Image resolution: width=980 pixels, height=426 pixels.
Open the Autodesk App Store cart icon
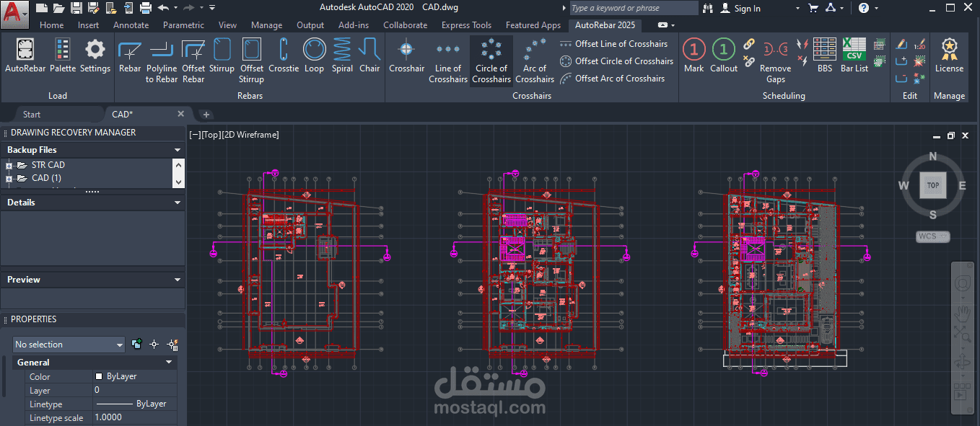point(813,8)
